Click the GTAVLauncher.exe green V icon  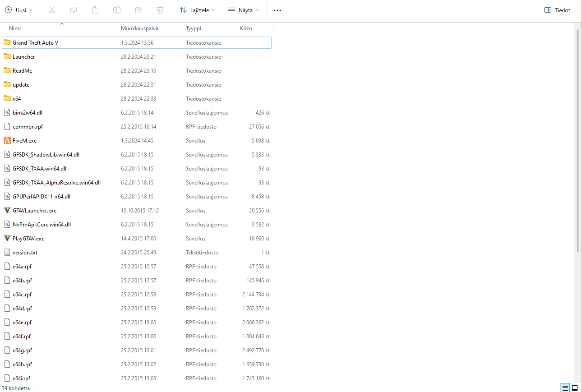tap(7, 210)
